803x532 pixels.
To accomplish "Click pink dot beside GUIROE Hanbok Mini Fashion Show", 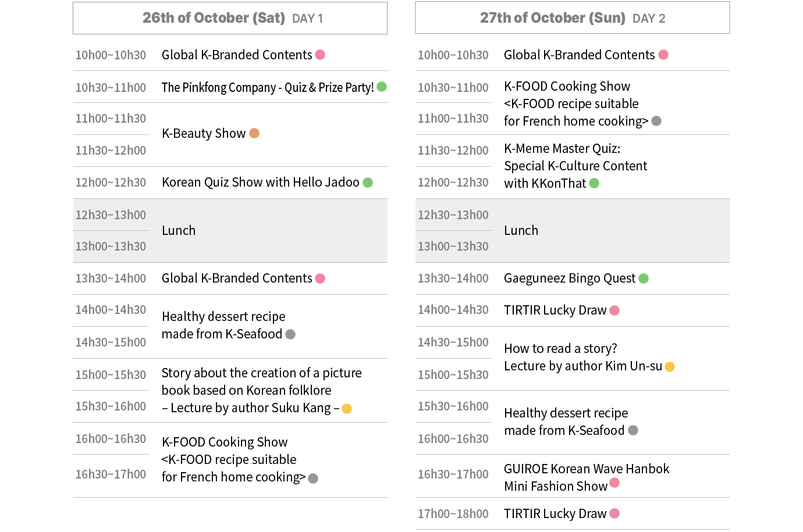I will pos(614,483).
